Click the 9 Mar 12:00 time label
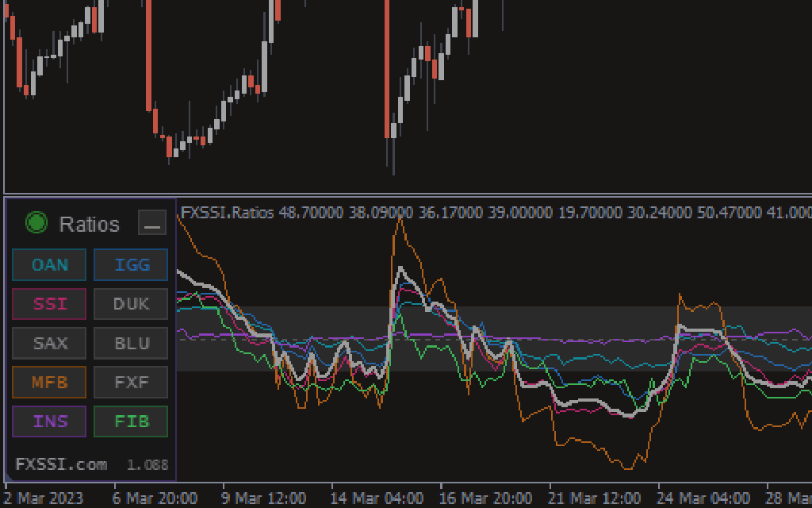The image size is (812, 508). pyautogui.click(x=264, y=498)
